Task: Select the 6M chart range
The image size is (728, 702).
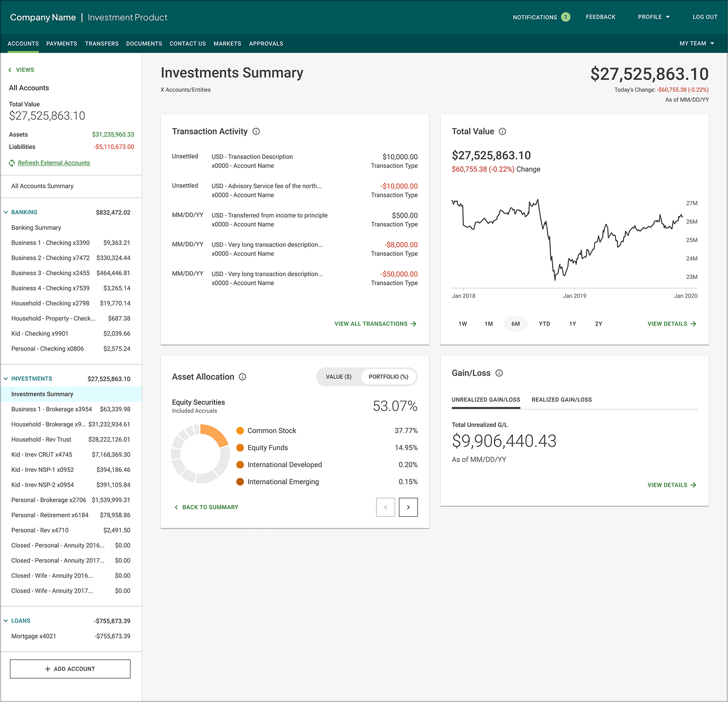Action: (x=515, y=324)
